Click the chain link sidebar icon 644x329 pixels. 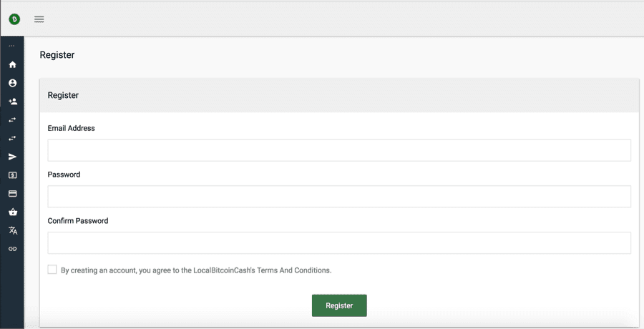12,249
